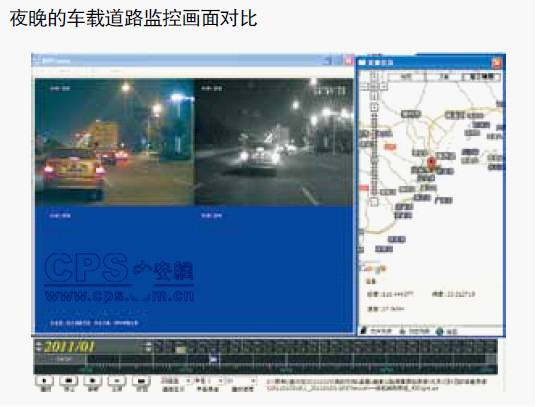536x407 pixels.
Task: Click the first icon in map window footer
Action: pos(364,331)
